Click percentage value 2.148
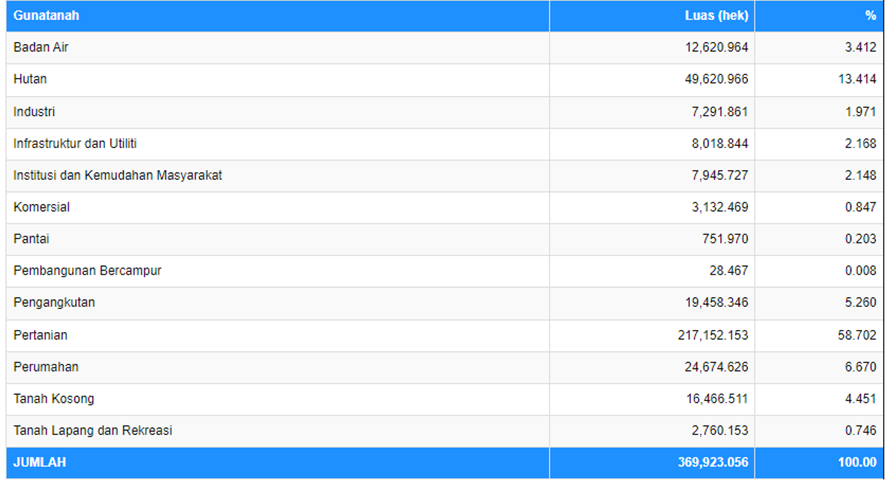Viewport: 891px width, 483px height. coord(860,175)
